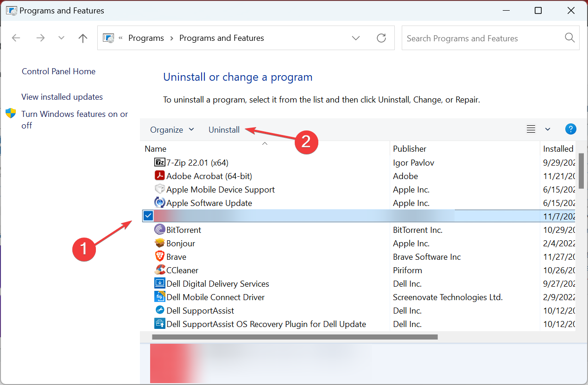Sort by the Installed On column header

tap(558, 148)
